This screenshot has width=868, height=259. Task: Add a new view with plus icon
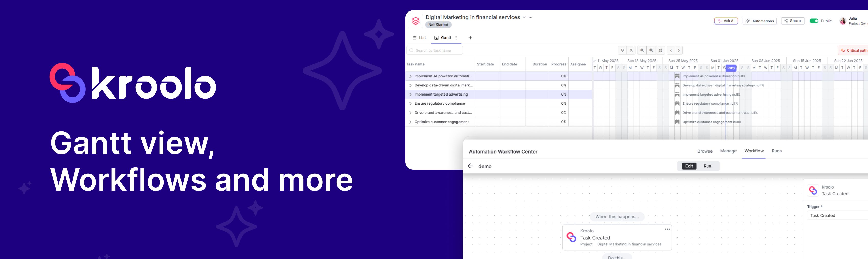[470, 38]
